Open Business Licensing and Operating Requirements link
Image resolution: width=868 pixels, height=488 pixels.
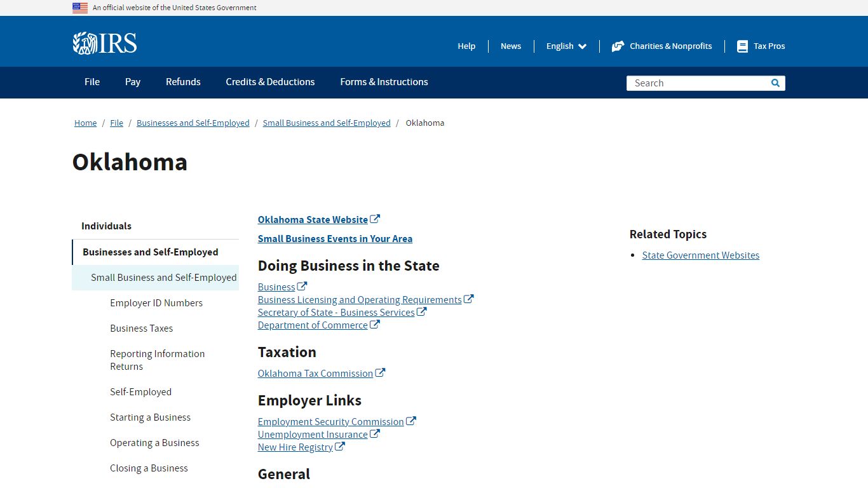pyautogui.click(x=360, y=300)
